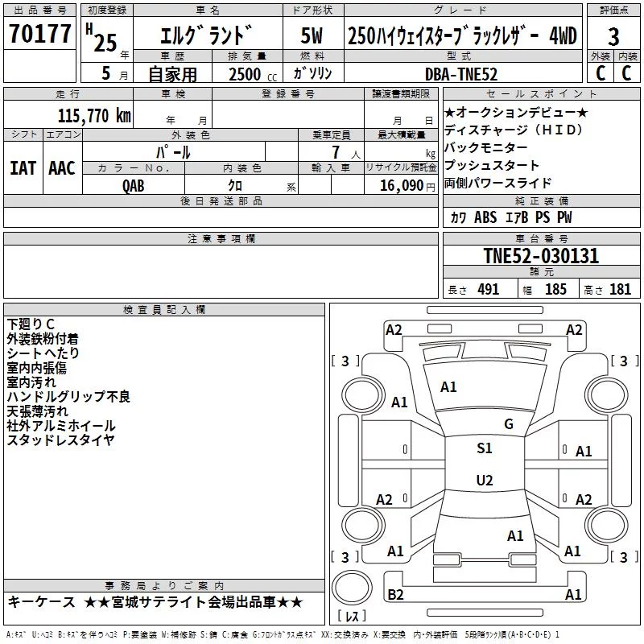This screenshot has height=644, width=644.
Task: Click the height value 181
Action: coord(620,289)
